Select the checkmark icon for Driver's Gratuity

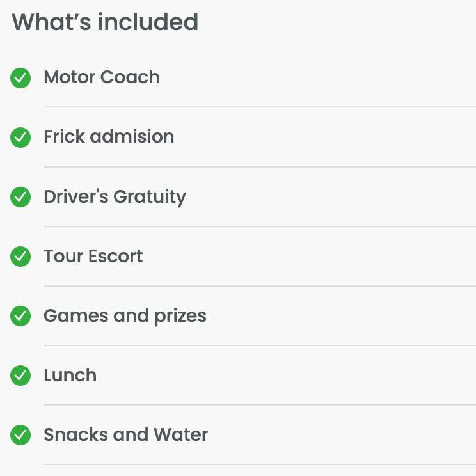(20, 197)
